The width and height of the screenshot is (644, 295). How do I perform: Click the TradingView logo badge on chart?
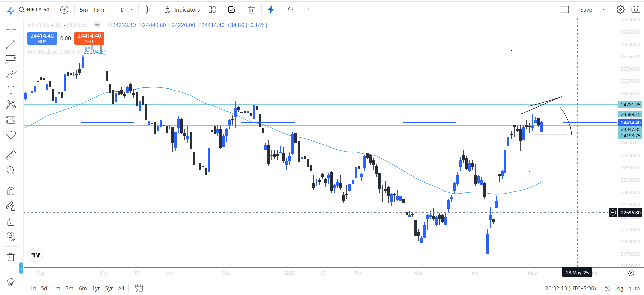pyautogui.click(x=36, y=255)
